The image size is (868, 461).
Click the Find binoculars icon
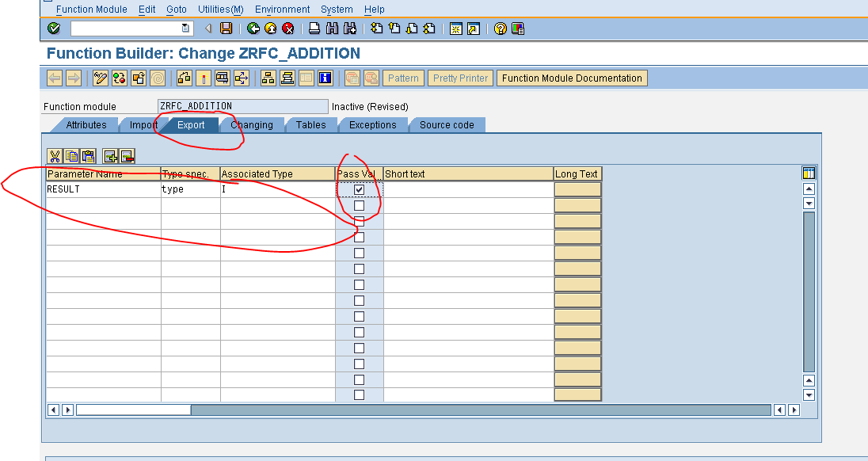[332, 29]
